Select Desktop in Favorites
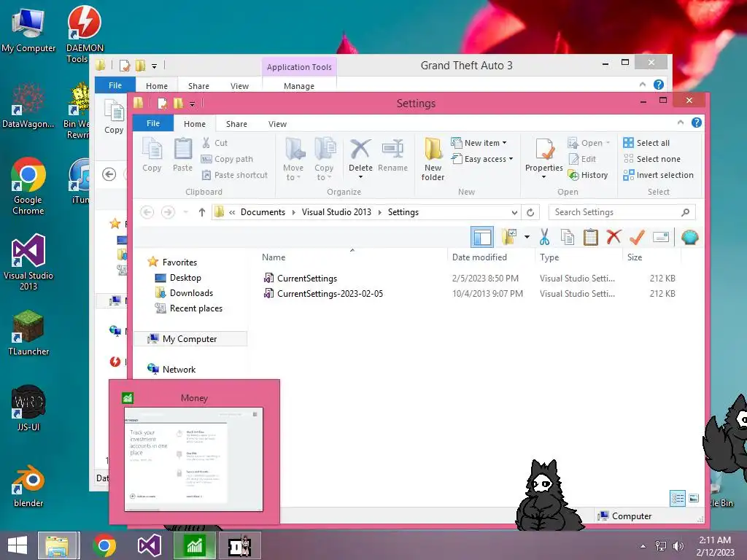 pyautogui.click(x=185, y=278)
